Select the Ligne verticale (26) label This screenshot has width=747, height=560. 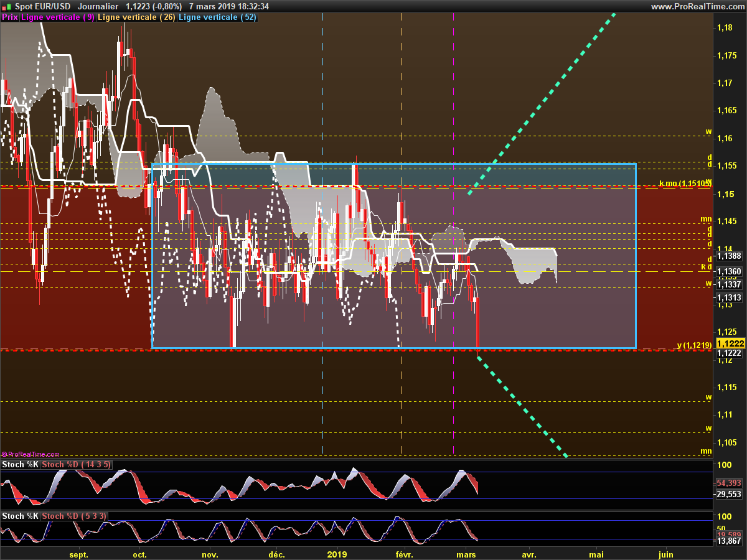pyautogui.click(x=137, y=17)
